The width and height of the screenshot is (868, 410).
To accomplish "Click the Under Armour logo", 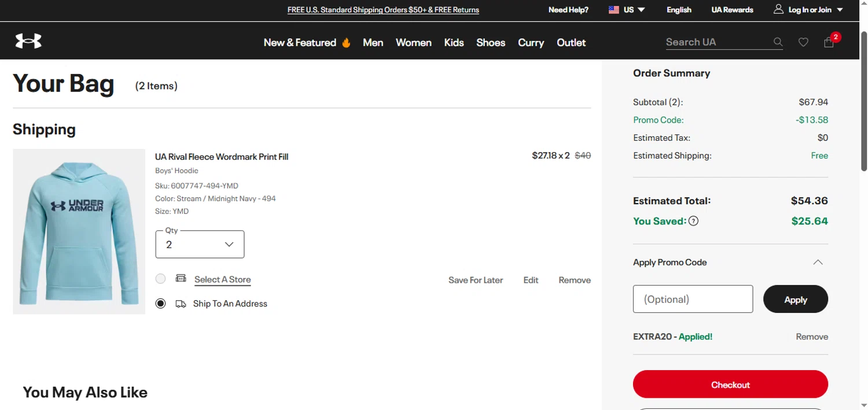I will [x=28, y=41].
